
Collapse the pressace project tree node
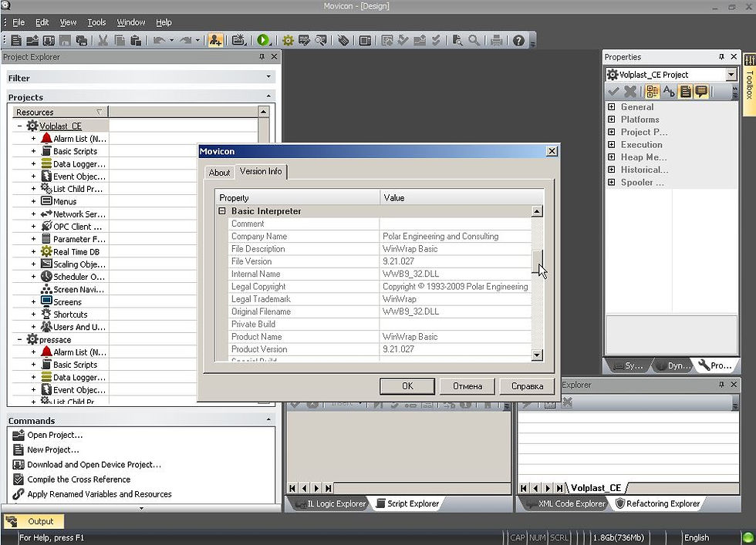(20, 340)
